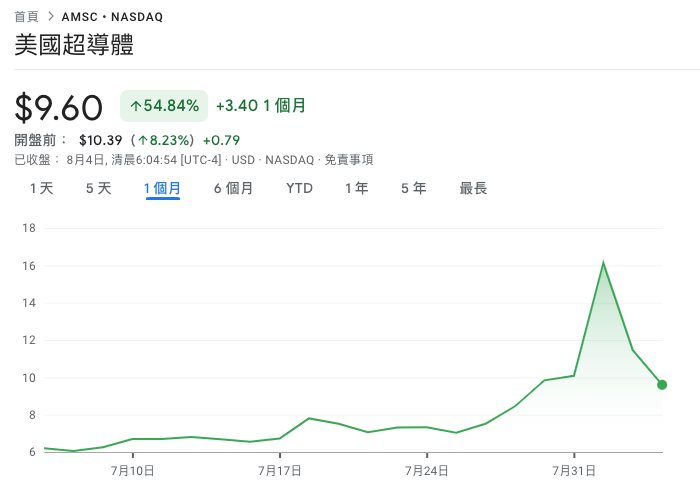The image size is (700, 495).
Task: Go to the 首頁 breadcrumb link
Action: click(x=26, y=17)
